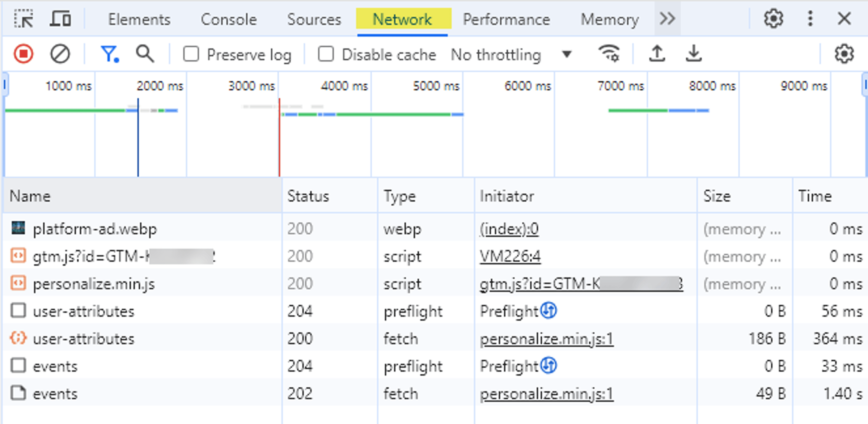Select the gtm.js request row
868x424 pixels.
coord(435,256)
